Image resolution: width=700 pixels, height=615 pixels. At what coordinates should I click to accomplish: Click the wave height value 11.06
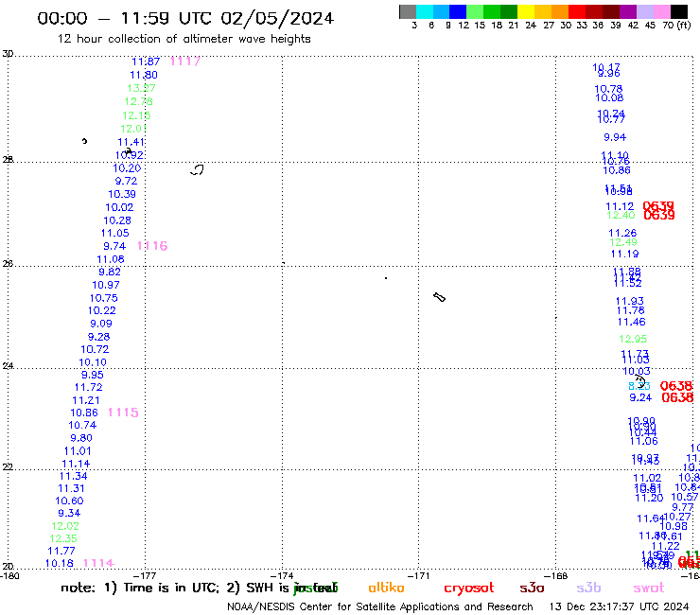(644, 441)
